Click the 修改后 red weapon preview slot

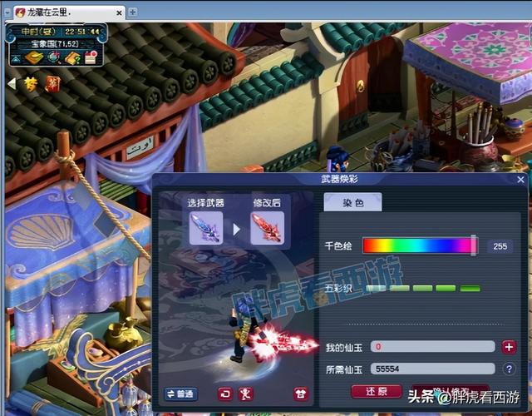point(267,228)
